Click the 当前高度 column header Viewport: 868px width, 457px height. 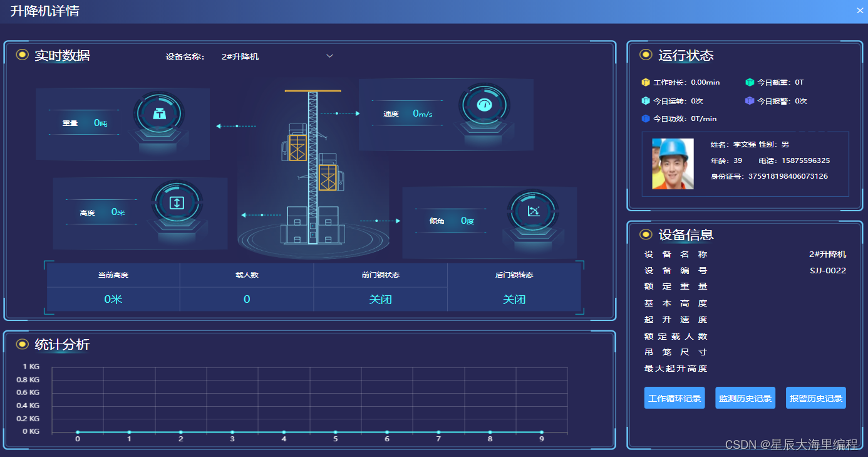tap(113, 275)
